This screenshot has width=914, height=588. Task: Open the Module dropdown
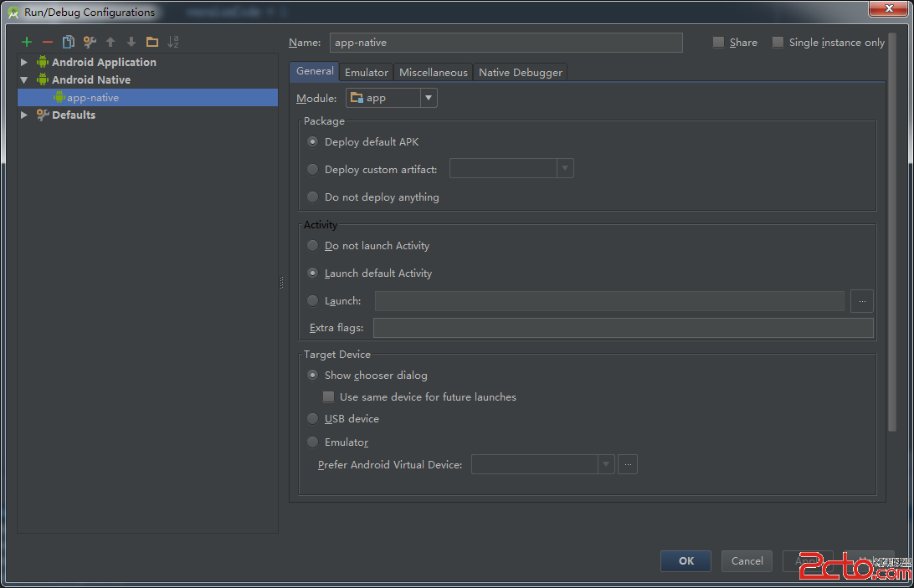[391, 98]
